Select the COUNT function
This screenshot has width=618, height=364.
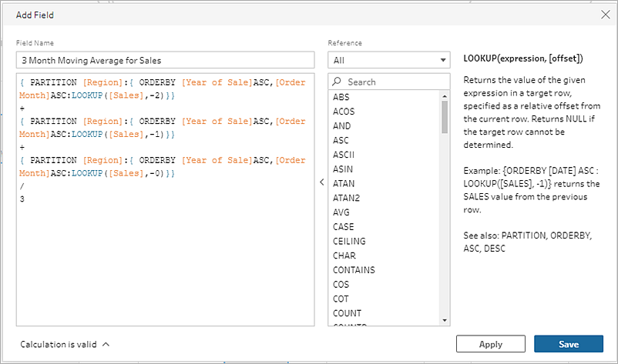347,313
